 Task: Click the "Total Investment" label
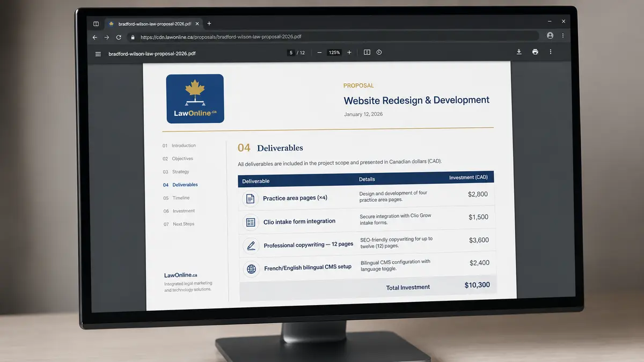[408, 287]
